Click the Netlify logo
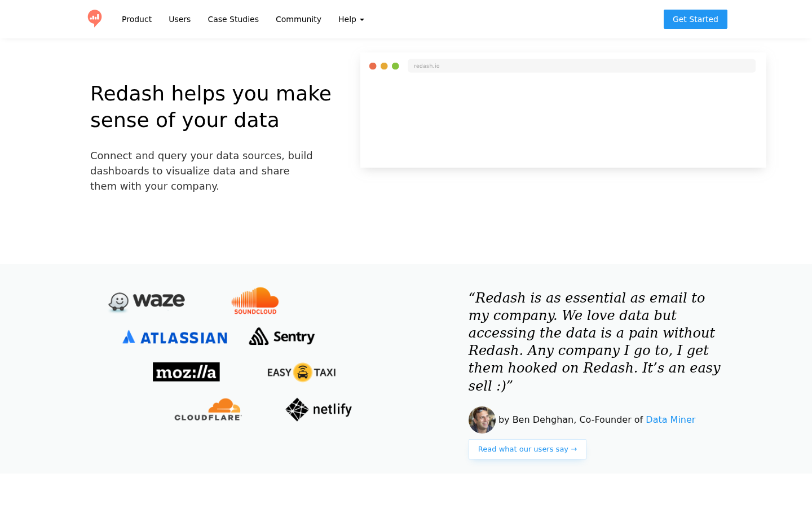This screenshot has width=812, height=508. tap(319, 410)
